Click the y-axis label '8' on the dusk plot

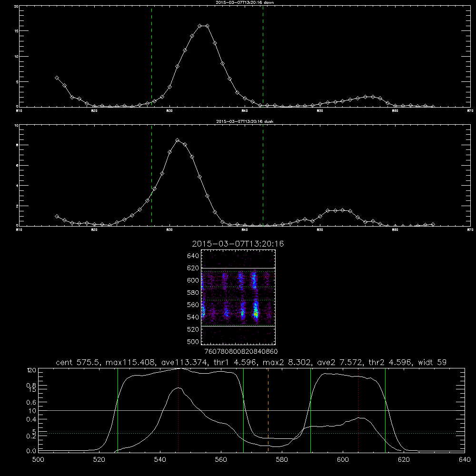pyautogui.click(x=17, y=145)
